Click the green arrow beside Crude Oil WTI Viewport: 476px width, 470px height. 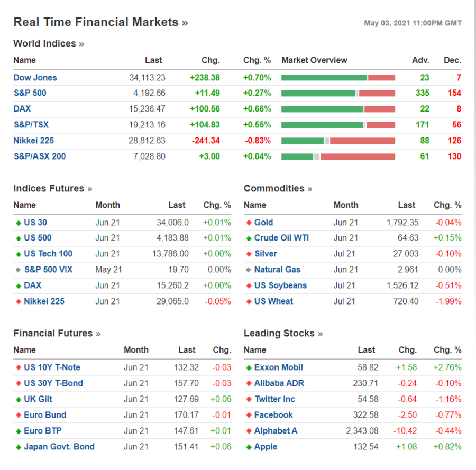click(x=249, y=238)
